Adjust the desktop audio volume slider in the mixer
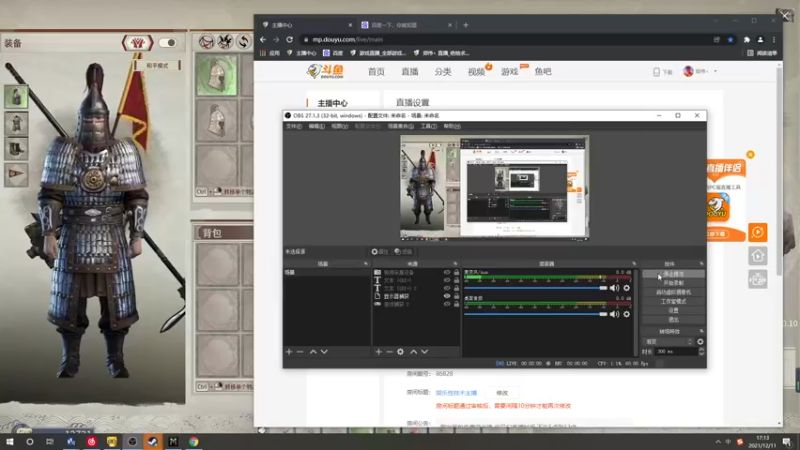 click(x=536, y=314)
